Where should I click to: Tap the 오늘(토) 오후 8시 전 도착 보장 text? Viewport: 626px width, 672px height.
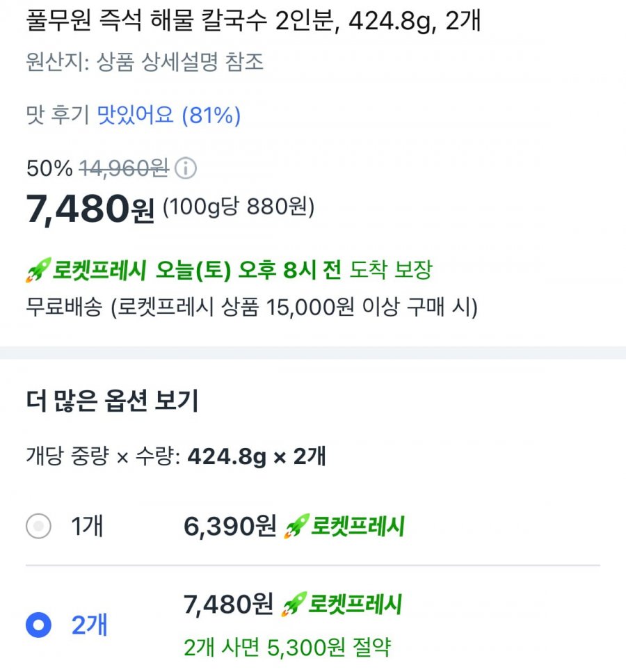[294, 270]
